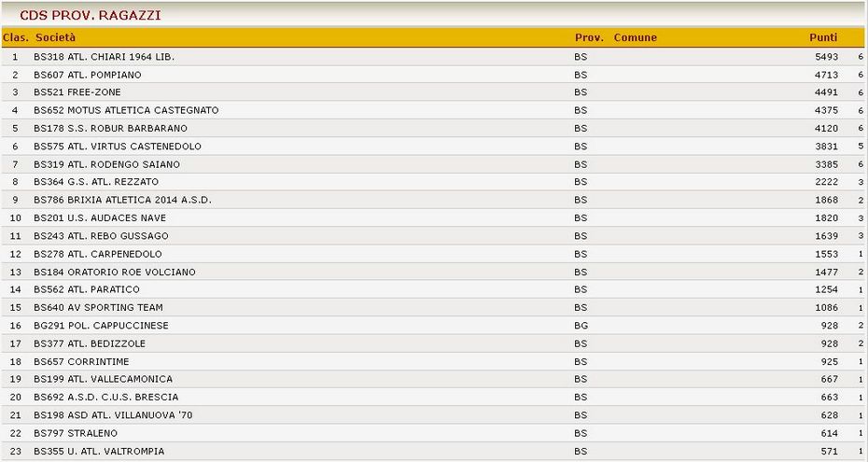868x462 pixels.
Task: Click the points value 628
Action: pyautogui.click(x=830, y=415)
